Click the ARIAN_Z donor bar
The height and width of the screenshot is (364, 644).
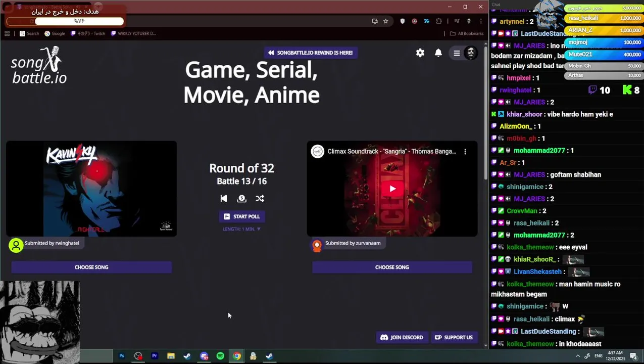[605, 30]
